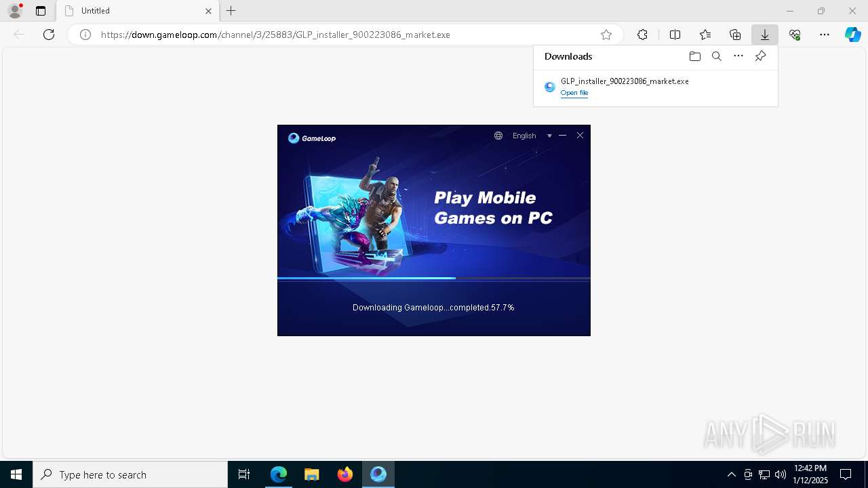868x488 pixels.
Task: Switch to GameLoop installer taskbar icon
Action: tap(378, 474)
